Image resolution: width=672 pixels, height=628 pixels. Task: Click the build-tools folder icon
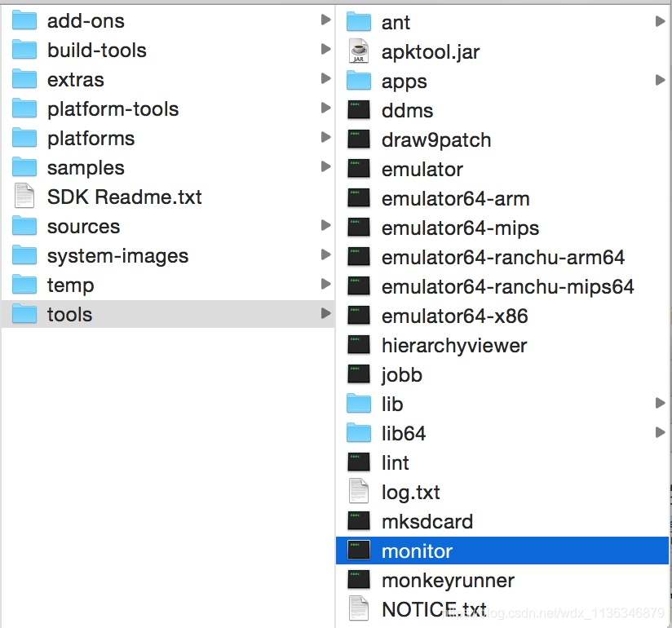coord(24,50)
